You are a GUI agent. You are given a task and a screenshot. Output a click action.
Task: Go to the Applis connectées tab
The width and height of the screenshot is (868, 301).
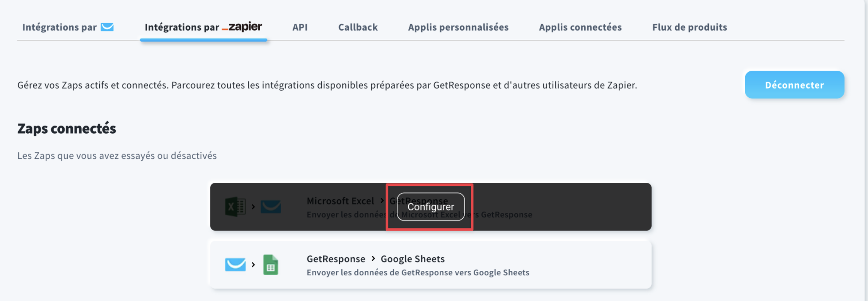tap(580, 27)
